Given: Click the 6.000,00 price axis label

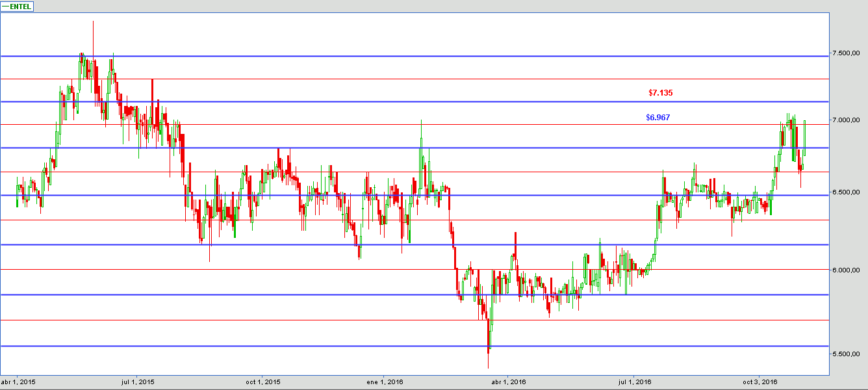Looking at the screenshot, I should pyautogui.click(x=847, y=270).
